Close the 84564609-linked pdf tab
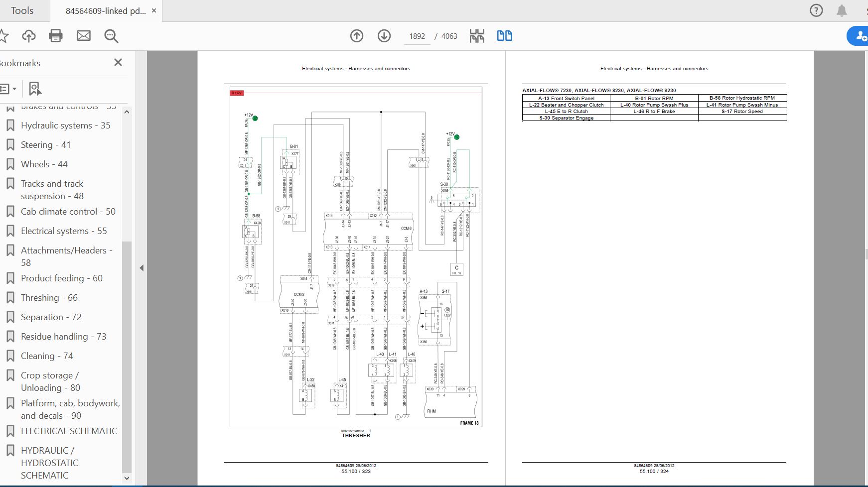The image size is (868, 487). pos(154,11)
